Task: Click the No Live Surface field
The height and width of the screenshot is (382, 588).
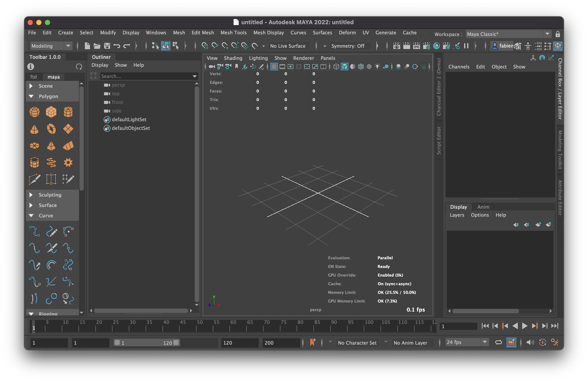Action: pos(289,46)
